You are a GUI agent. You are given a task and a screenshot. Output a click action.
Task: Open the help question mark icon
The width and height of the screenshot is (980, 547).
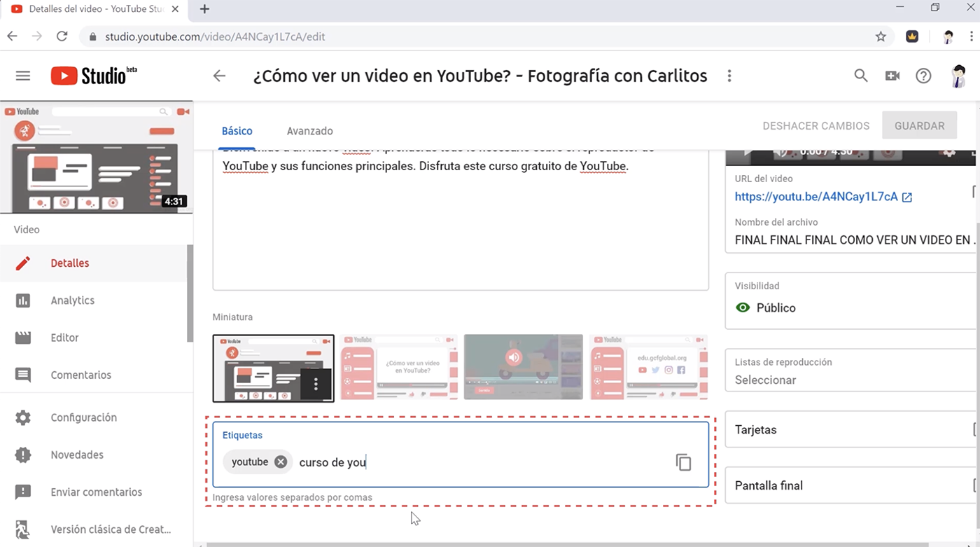[x=923, y=76]
